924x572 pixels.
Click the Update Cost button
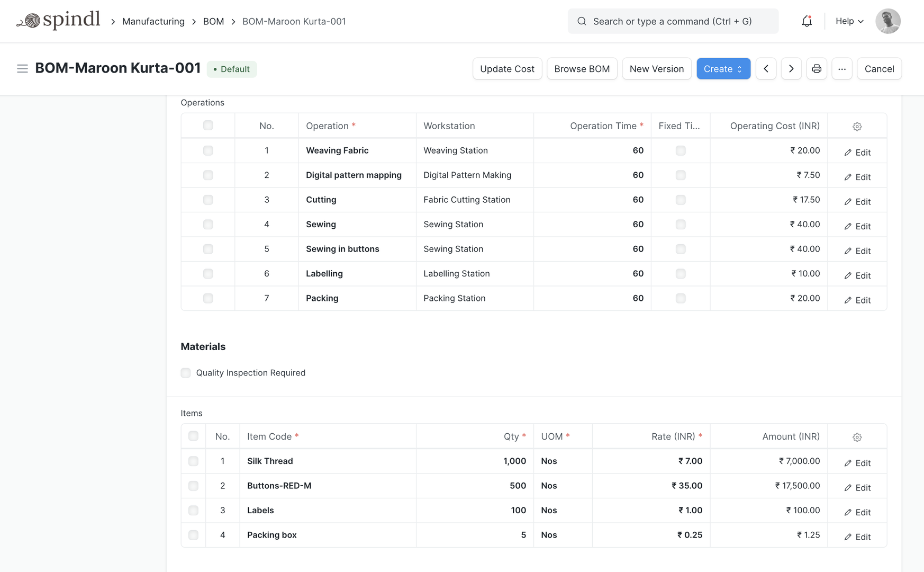coord(507,69)
